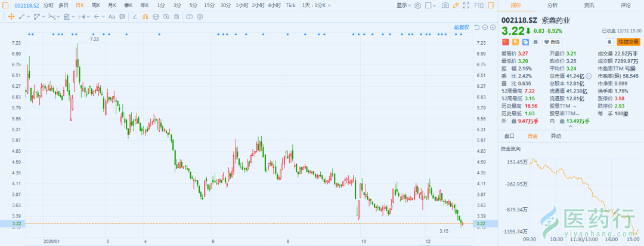Click the 7.22 high price label

[94, 39]
